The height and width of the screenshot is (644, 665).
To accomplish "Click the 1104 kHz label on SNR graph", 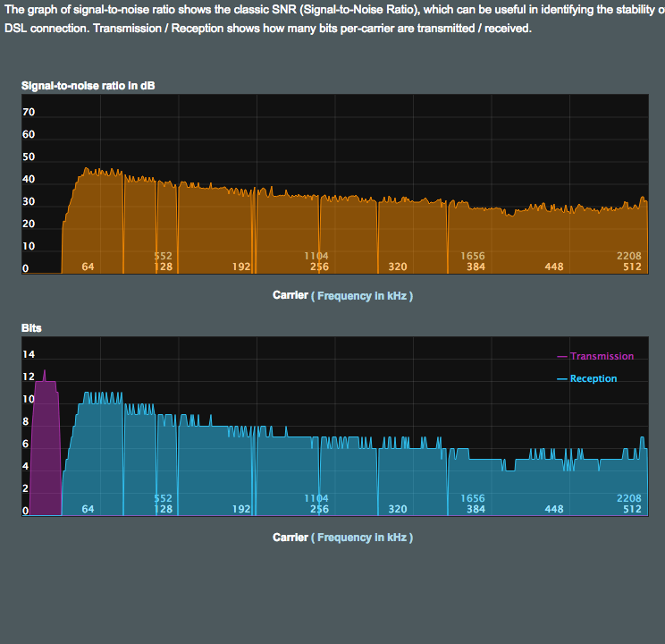I will point(316,256).
